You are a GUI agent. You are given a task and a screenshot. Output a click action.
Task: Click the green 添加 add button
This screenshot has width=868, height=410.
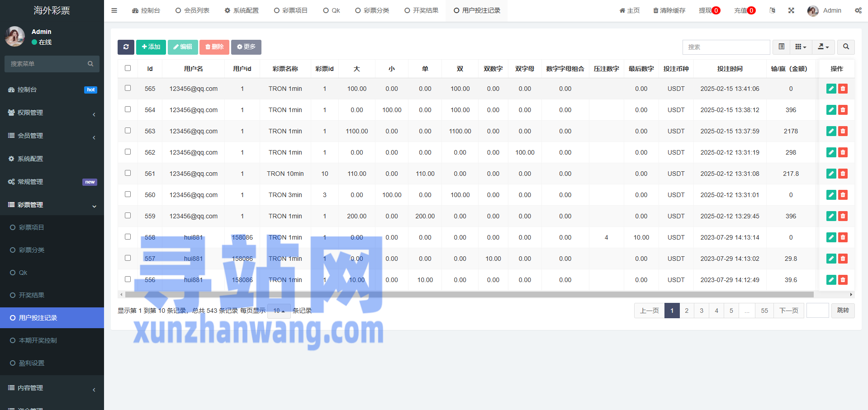[151, 47]
